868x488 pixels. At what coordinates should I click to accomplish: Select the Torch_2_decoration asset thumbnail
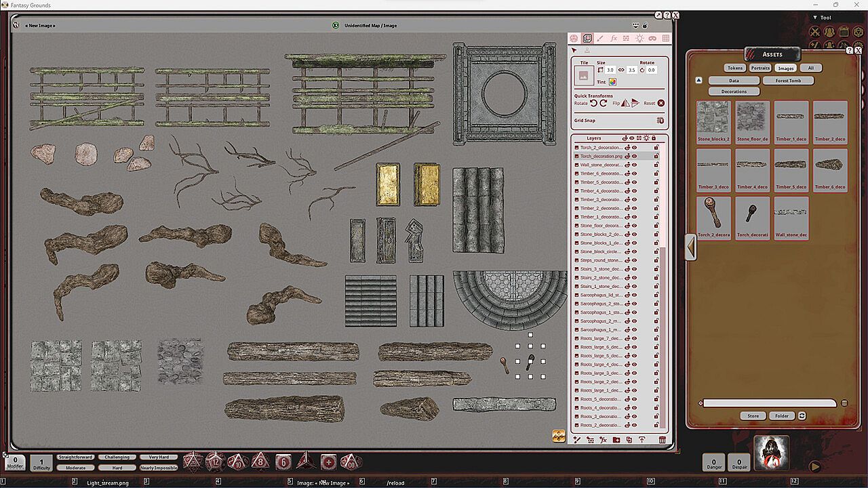(713, 217)
